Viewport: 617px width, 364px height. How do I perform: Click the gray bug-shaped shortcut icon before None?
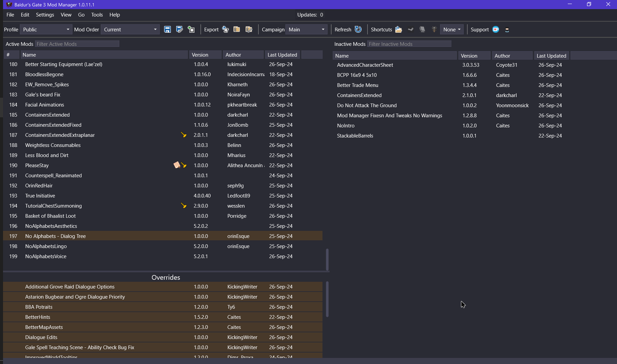point(434,29)
